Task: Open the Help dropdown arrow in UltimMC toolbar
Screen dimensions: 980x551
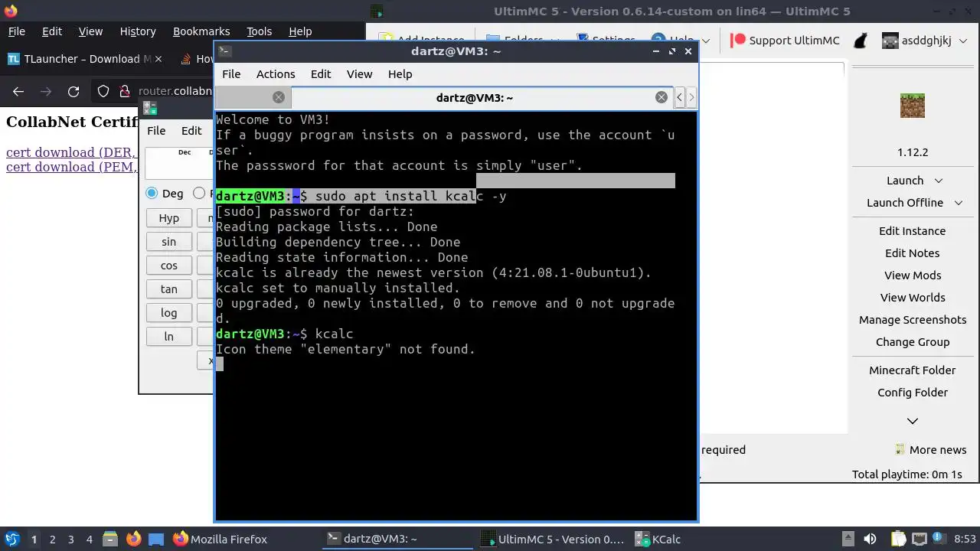Action: 705,41
